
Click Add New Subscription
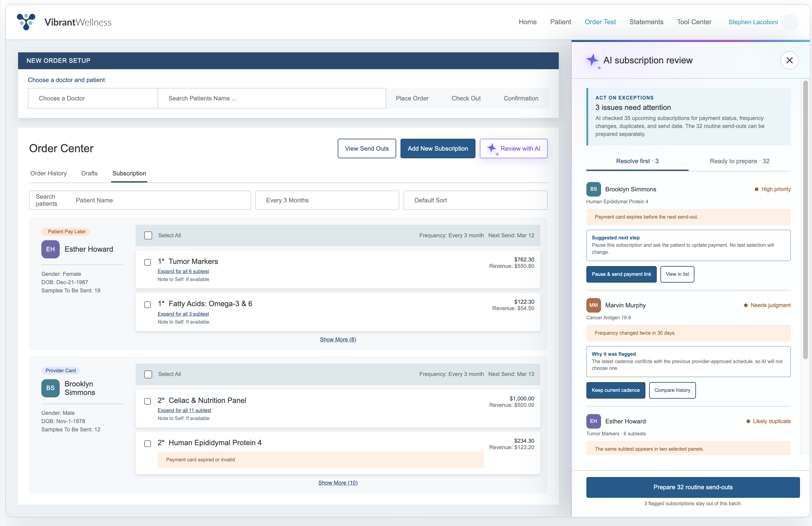coord(438,148)
